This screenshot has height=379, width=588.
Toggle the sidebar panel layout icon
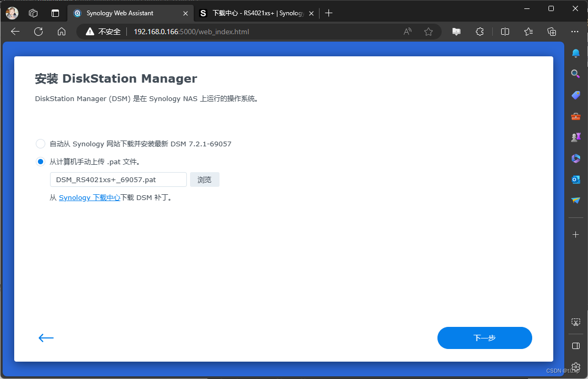tap(575, 346)
